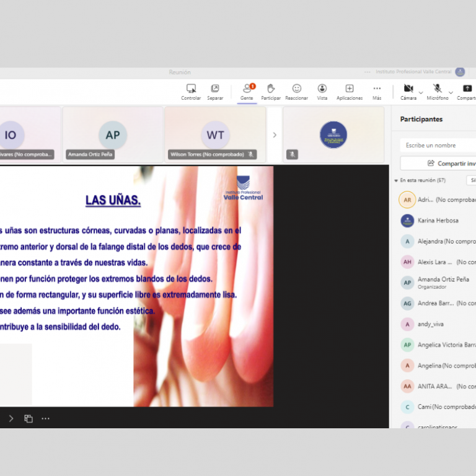Collapse the 'En esta reunión' participant list
Image resolution: width=476 pixels, height=476 pixels.
click(x=396, y=180)
